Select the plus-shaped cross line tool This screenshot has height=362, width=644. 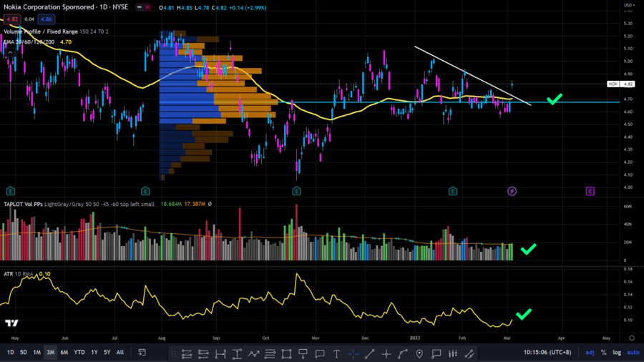(x=386, y=353)
